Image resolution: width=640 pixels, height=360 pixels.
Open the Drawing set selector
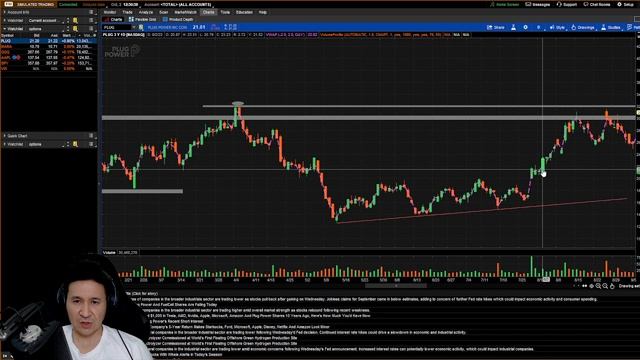(629, 286)
